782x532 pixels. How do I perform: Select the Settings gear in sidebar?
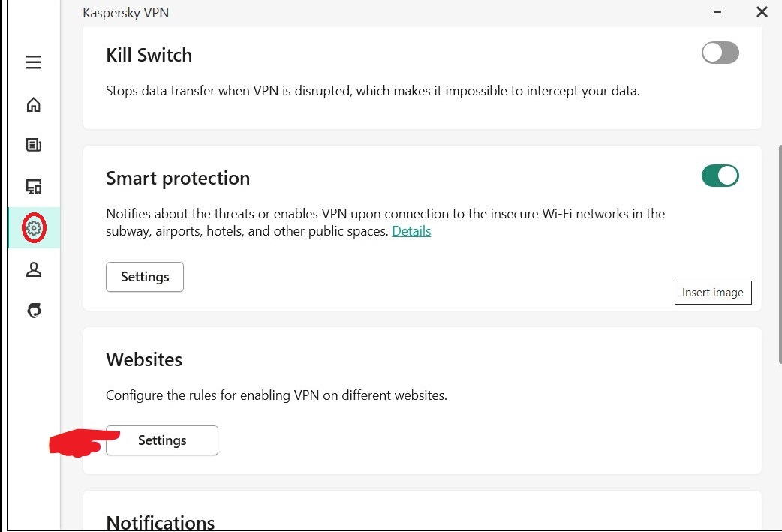click(x=34, y=228)
